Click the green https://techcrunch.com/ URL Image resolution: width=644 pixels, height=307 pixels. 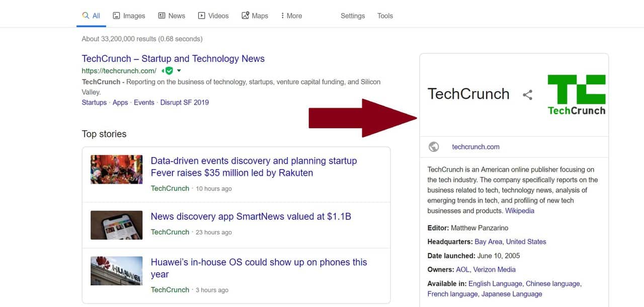(119, 71)
